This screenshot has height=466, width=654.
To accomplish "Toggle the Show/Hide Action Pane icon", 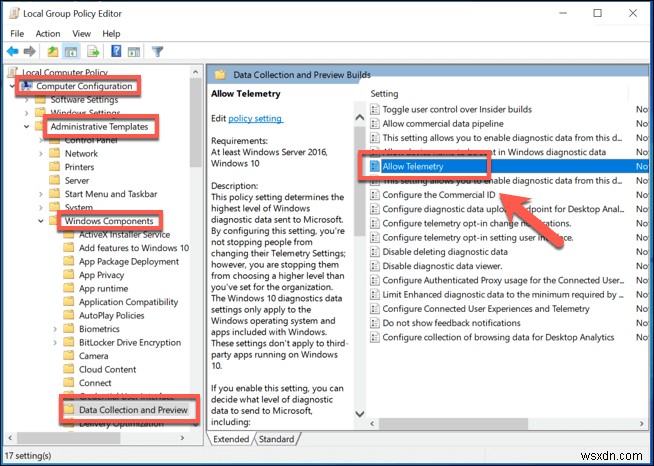I will point(134,52).
